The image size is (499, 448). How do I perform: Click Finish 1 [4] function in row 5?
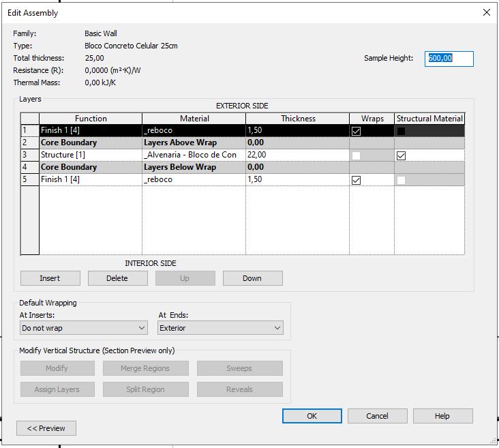click(x=91, y=179)
